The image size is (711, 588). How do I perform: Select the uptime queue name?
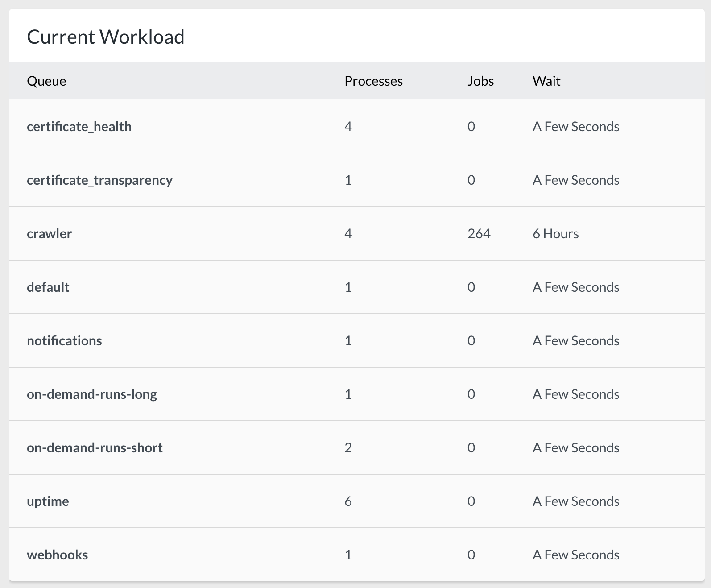(48, 501)
